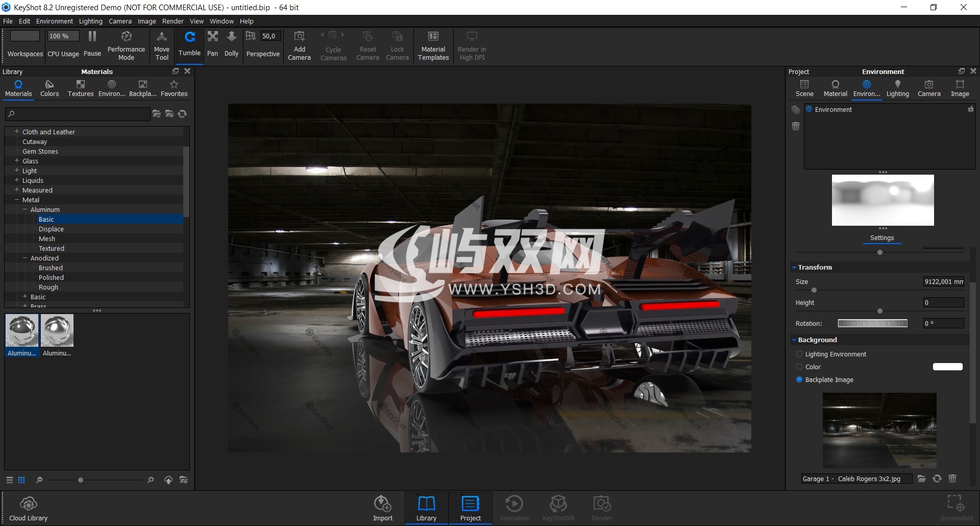
Task: Refresh the materials library list
Action: (x=183, y=114)
